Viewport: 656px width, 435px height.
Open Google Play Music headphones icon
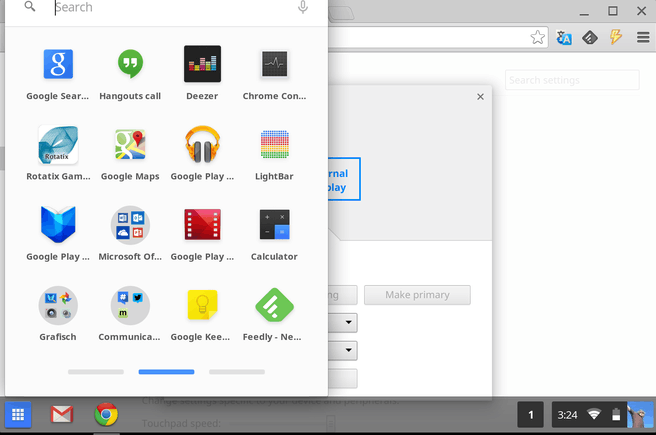[202, 145]
